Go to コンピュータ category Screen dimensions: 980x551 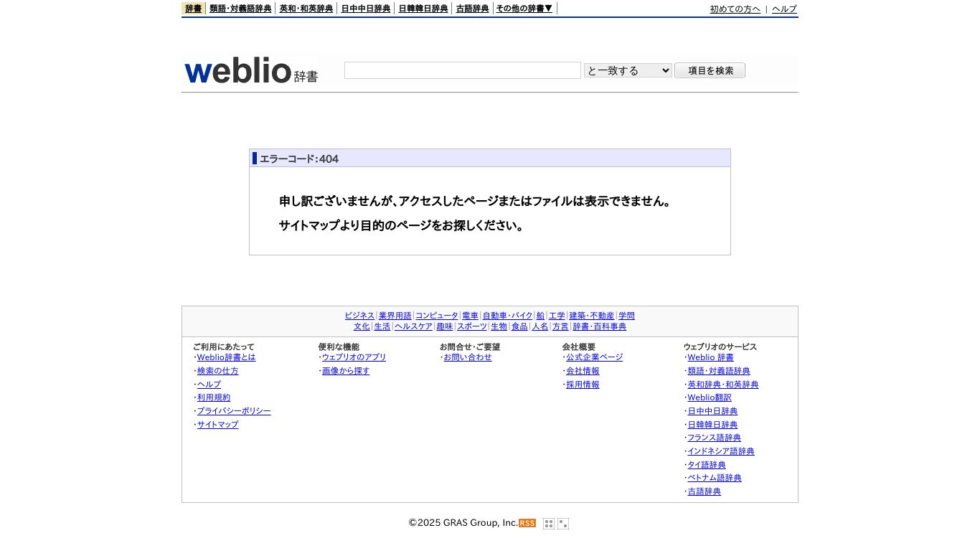click(x=436, y=316)
